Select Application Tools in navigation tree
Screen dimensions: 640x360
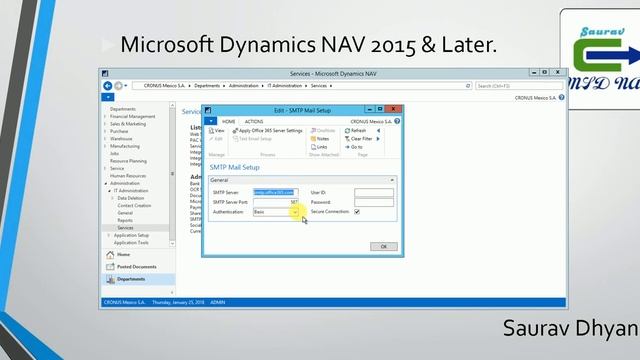(131, 242)
